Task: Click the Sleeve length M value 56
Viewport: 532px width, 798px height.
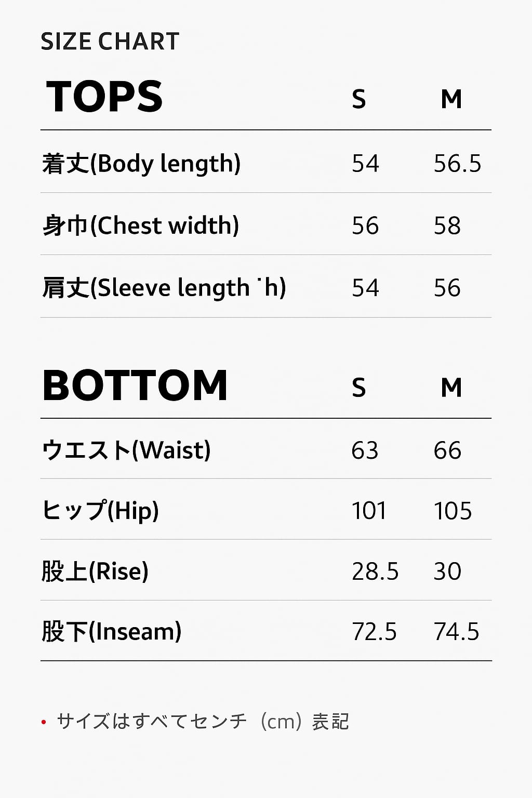Action: click(x=447, y=288)
